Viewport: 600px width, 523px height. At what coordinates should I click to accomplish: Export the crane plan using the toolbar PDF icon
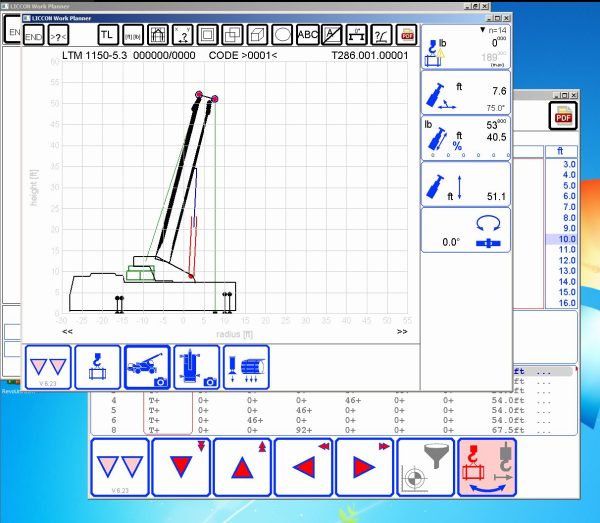tap(406, 35)
